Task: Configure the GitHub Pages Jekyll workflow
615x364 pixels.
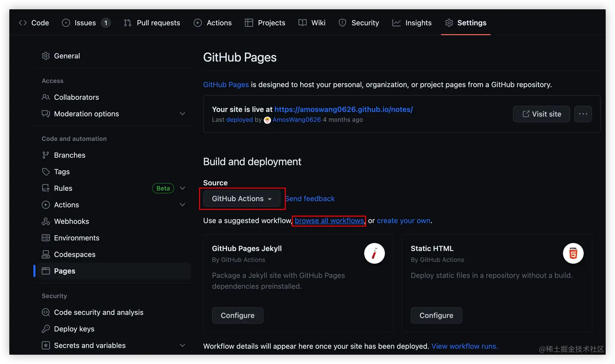Action: [238, 315]
